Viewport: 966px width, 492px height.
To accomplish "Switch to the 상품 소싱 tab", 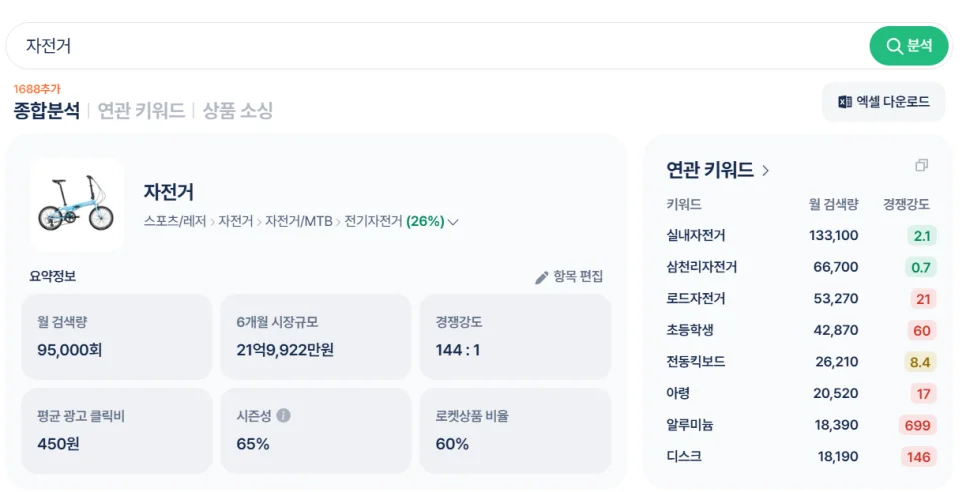I will (x=238, y=111).
